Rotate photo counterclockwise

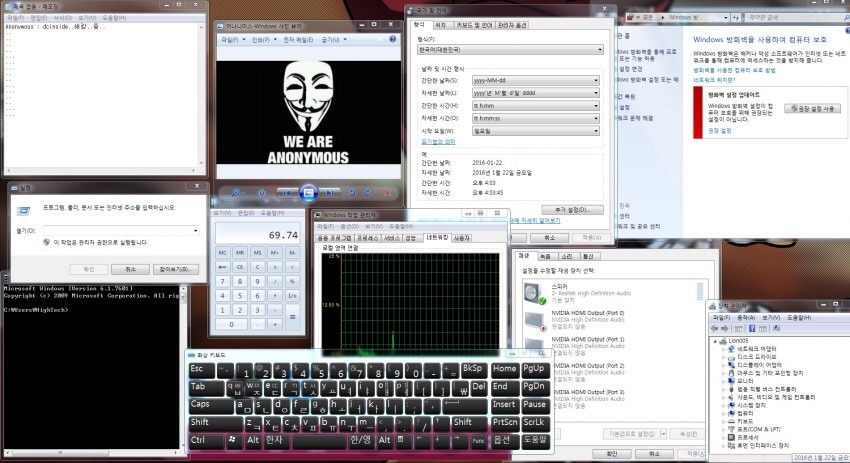(352, 193)
